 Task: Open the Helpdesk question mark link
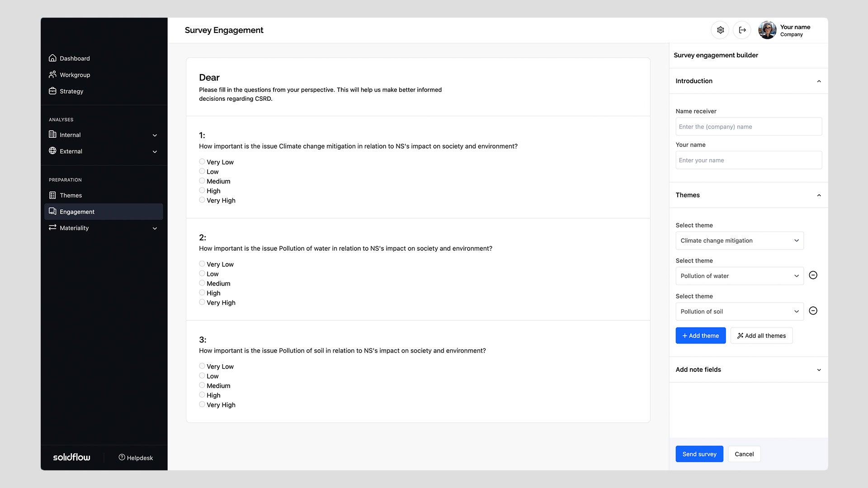136,458
